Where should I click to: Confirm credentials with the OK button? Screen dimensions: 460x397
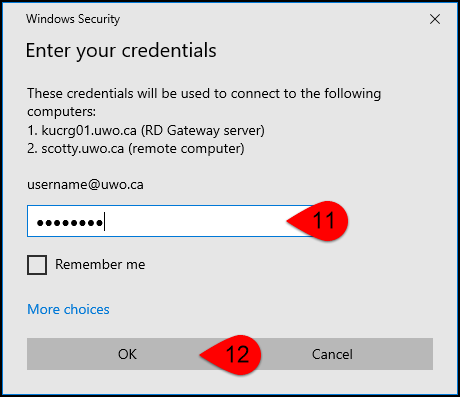[x=127, y=354]
